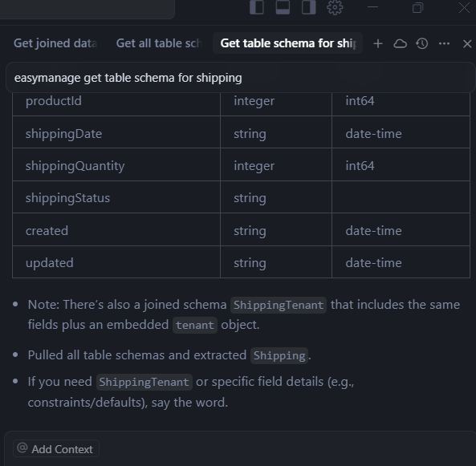Screen dimensions: 476x466
Task: Restore down the application window
Action: coord(417,7)
